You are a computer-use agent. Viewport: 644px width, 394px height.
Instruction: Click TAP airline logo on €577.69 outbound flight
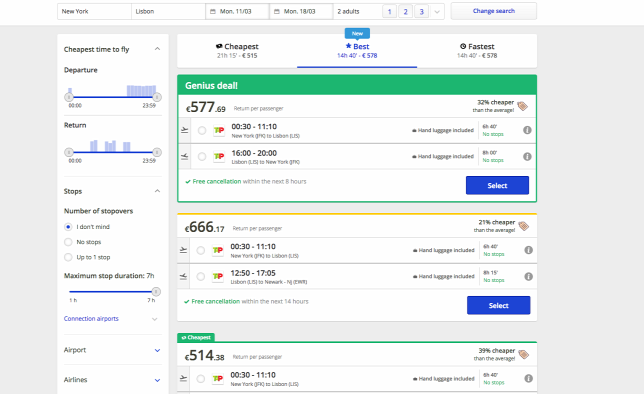[x=219, y=130]
